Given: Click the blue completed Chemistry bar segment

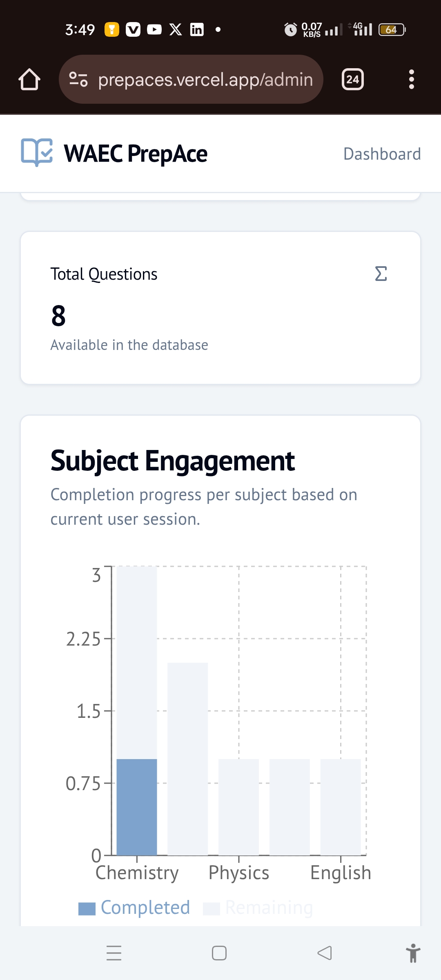Looking at the screenshot, I should click(137, 807).
